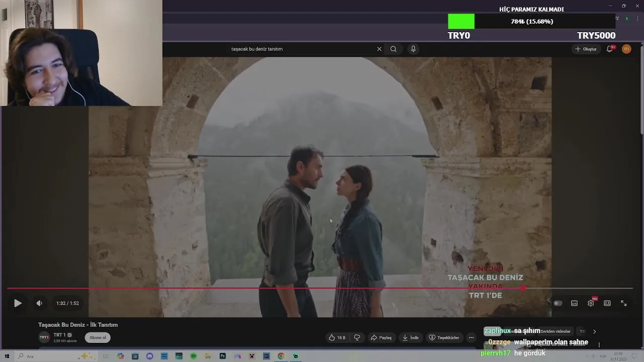Viewport: 644px width, 362px height.
Task: Open suggested video's three-dot options menu
Action: (599, 344)
